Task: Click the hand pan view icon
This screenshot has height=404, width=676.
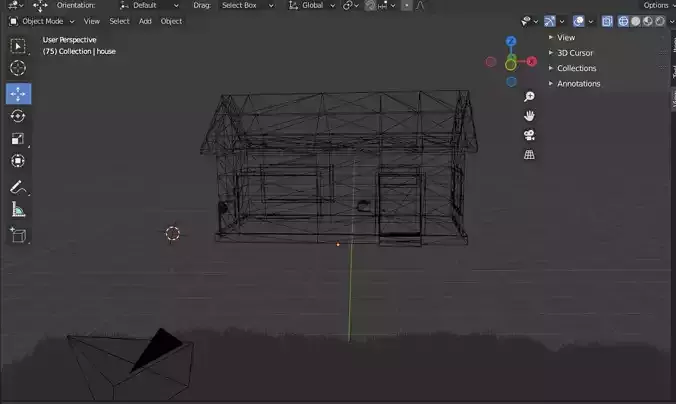Action: pyautogui.click(x=529, y=116)
